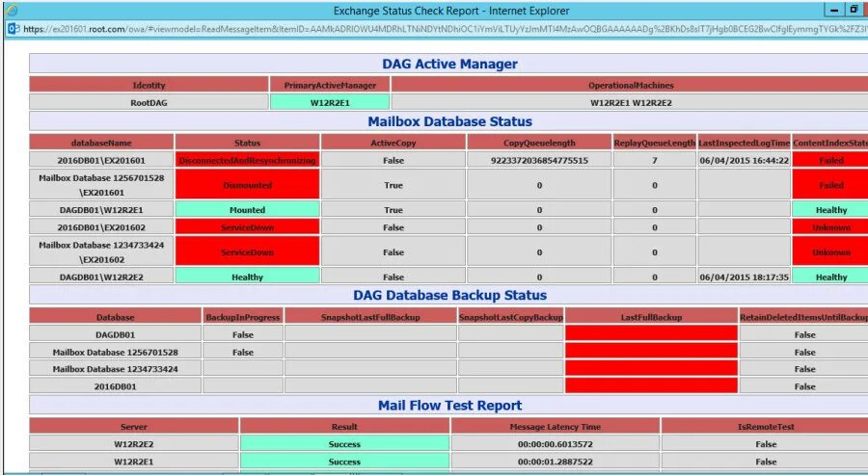The image size is (868, 475).
Task: Select W12R2E1 in the mail flow table
Action: point(134,462)
